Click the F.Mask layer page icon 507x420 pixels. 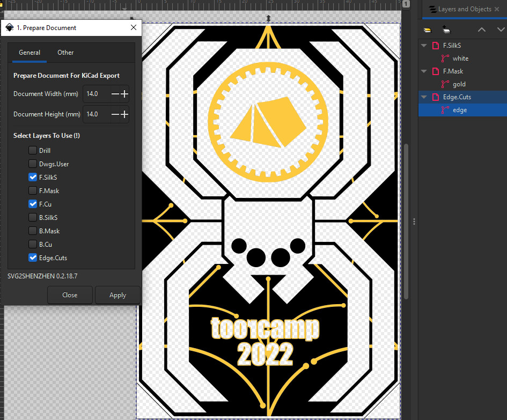[x=436, y=71]
